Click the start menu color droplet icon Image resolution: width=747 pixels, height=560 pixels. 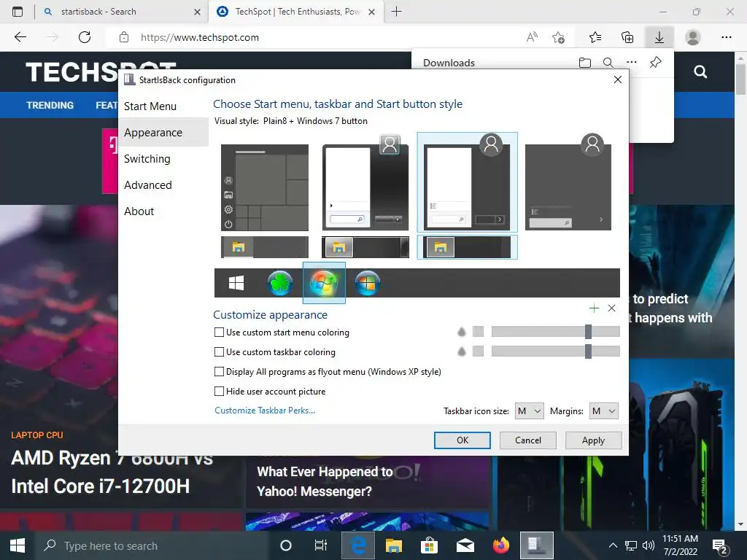461,332
